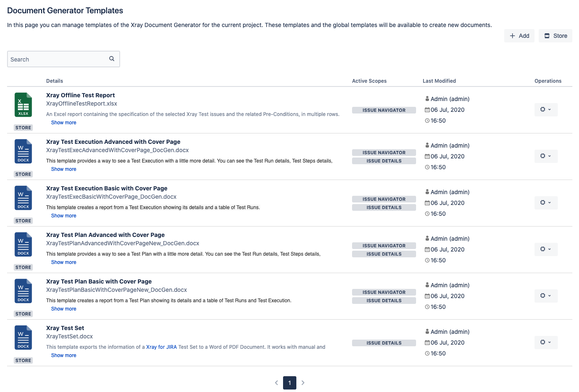
Task: Click the DOCX icon for Xray Test Plan Basic
Action: click(x=23, y=291)
